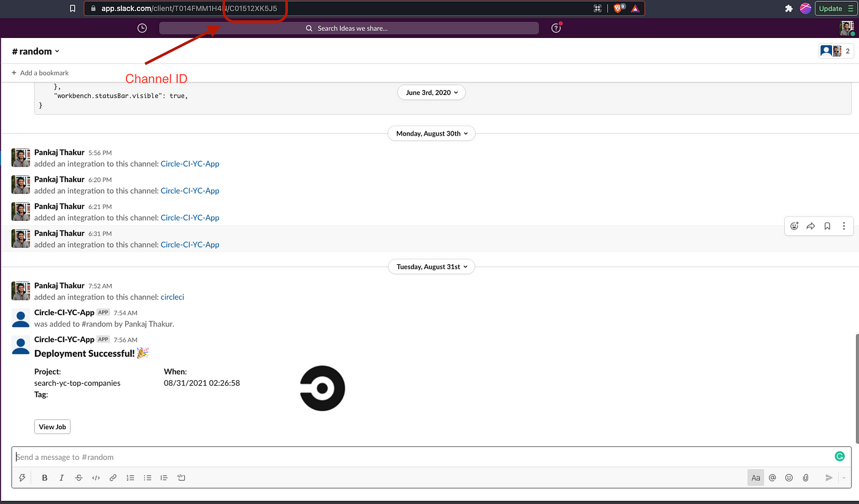Toggle inline code formatting in the composer
The image size is (859, 504).
coord(96,478)
